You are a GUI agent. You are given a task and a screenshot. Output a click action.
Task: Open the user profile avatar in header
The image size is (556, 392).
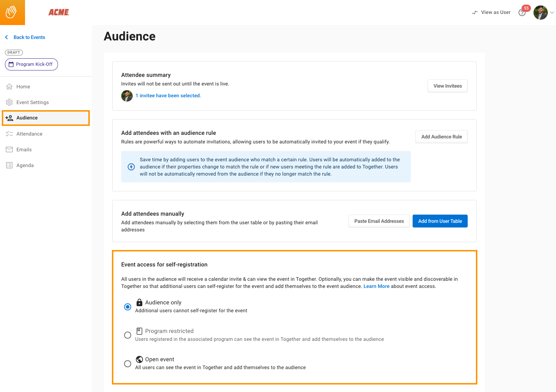coord(541,13)
